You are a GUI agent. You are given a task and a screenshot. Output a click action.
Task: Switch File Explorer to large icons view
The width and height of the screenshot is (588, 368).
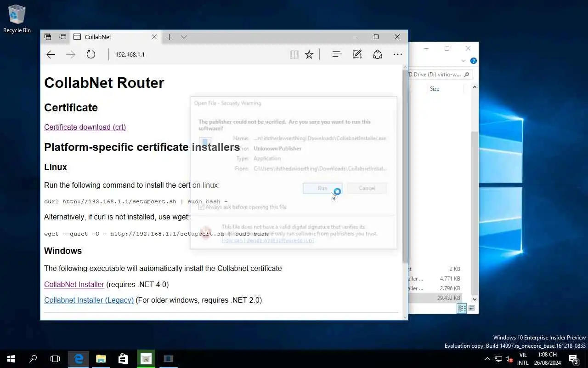472,308
